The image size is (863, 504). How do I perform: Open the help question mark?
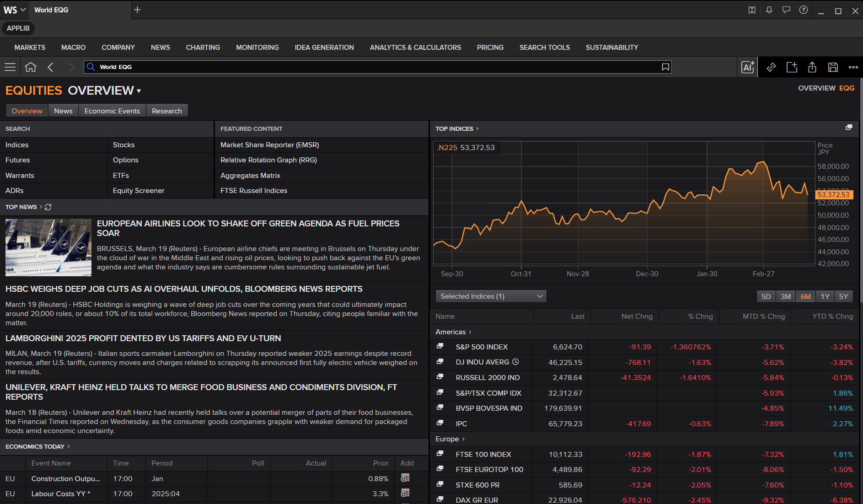pos(803,10)
